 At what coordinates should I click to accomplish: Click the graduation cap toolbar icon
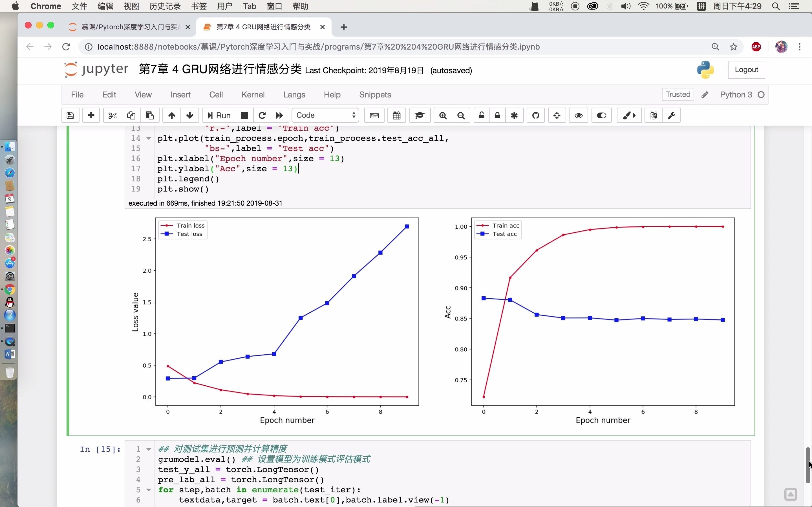(x=420, y=115)
